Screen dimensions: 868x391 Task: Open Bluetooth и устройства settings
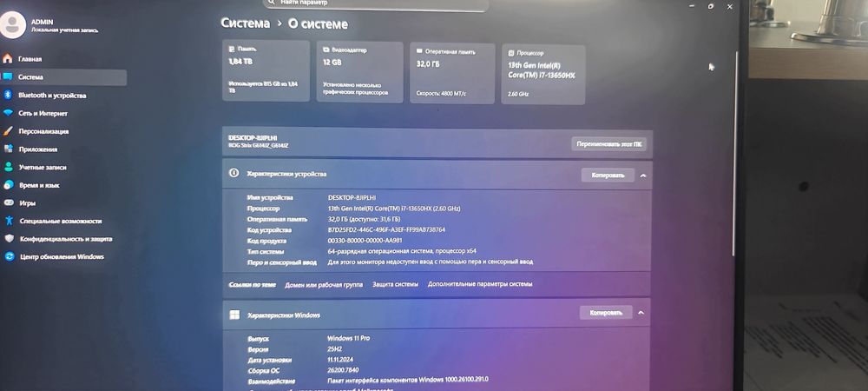[52, 96]
